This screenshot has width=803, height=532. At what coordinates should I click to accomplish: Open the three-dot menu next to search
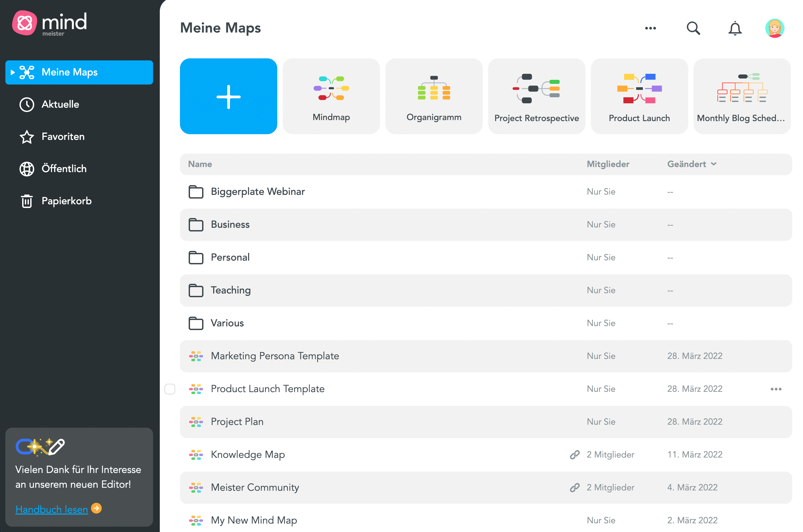point(650,28)
